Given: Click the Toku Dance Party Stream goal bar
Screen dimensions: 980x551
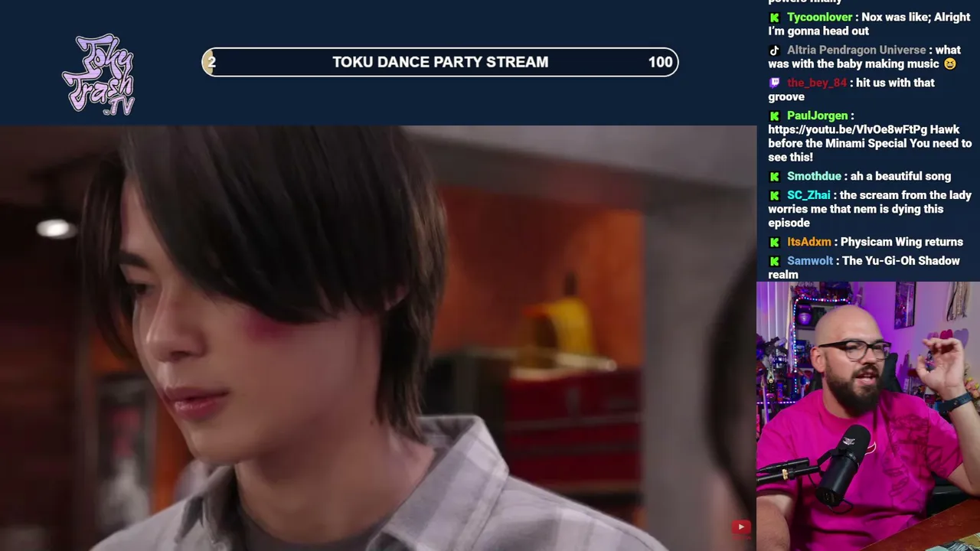Looking at the screenshot, I should [440, 62].
